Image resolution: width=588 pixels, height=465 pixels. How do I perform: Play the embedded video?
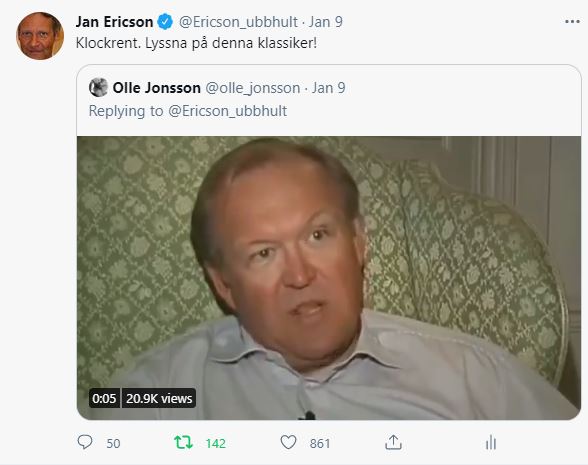tap(329, 278)
